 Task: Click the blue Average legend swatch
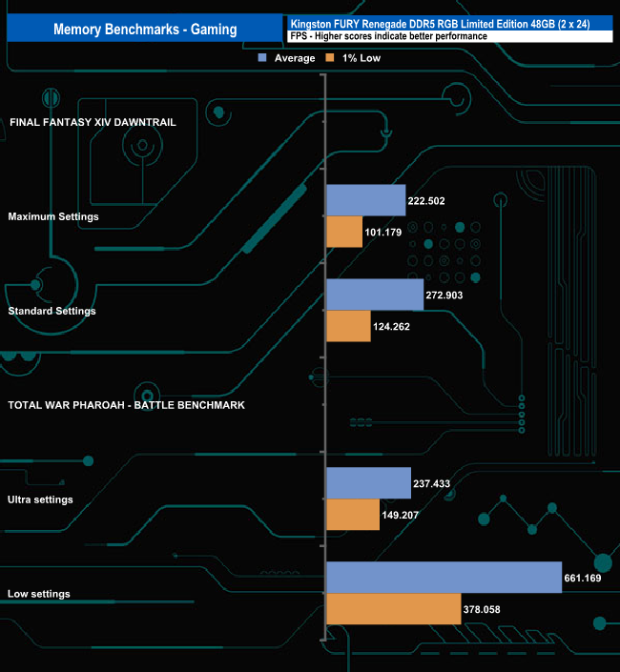262,58
